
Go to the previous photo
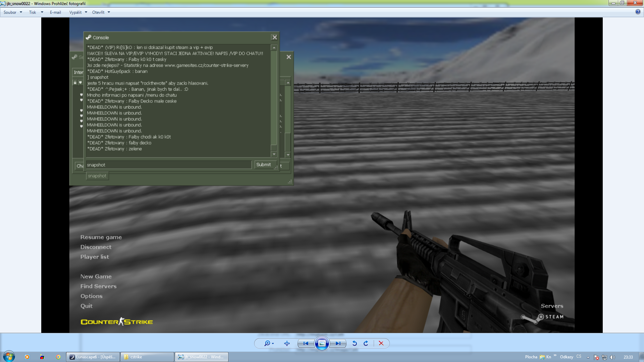tap(306, 343)
